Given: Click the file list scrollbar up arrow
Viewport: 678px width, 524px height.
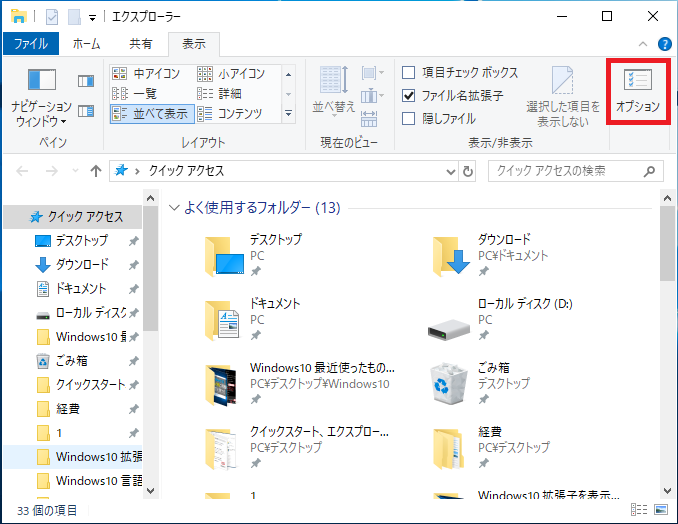Looking at the screenshot, I should click(667, 198).
